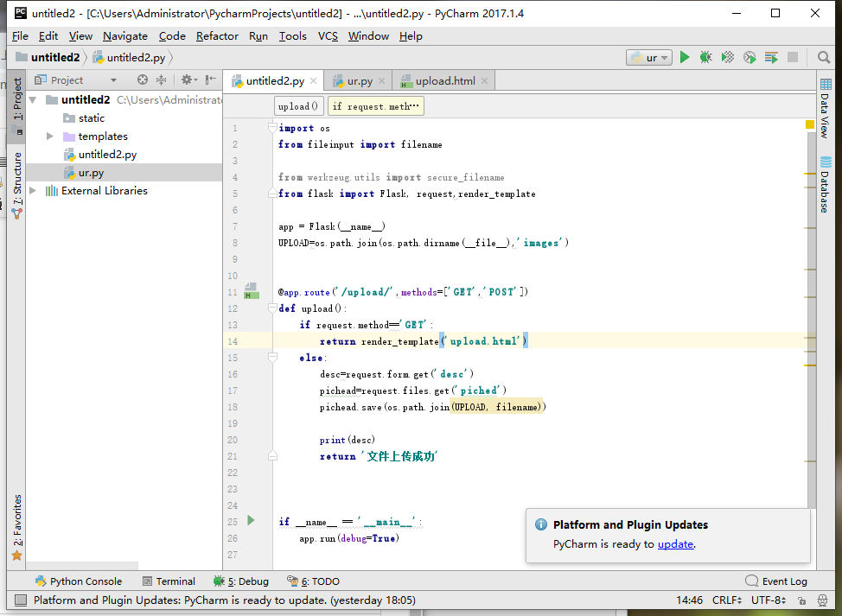
Task: Close the upload.html editor tab
Action: click(484, 81)
